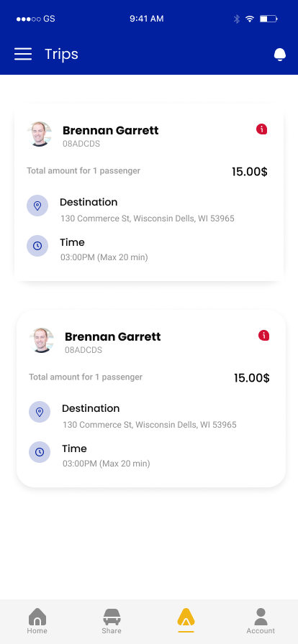This screenshot has height=644, width=298.
Task: Tap the destination pin icon in second card
Action: pos(40,412)
